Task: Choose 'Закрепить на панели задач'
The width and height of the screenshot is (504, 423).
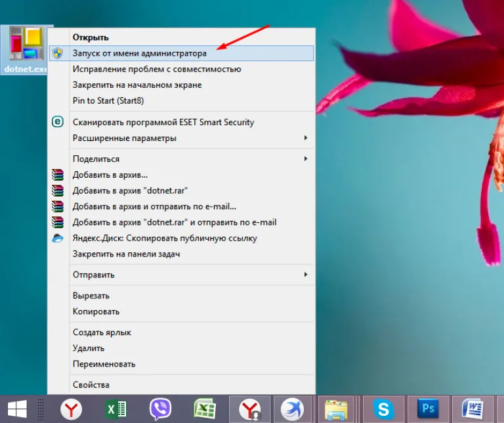Action: pos(126,254)
